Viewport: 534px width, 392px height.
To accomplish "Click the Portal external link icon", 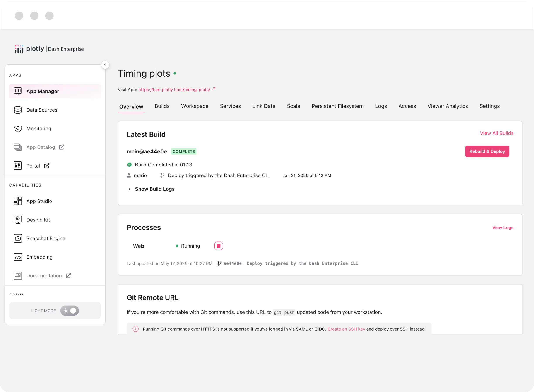I will click(47, 166).
